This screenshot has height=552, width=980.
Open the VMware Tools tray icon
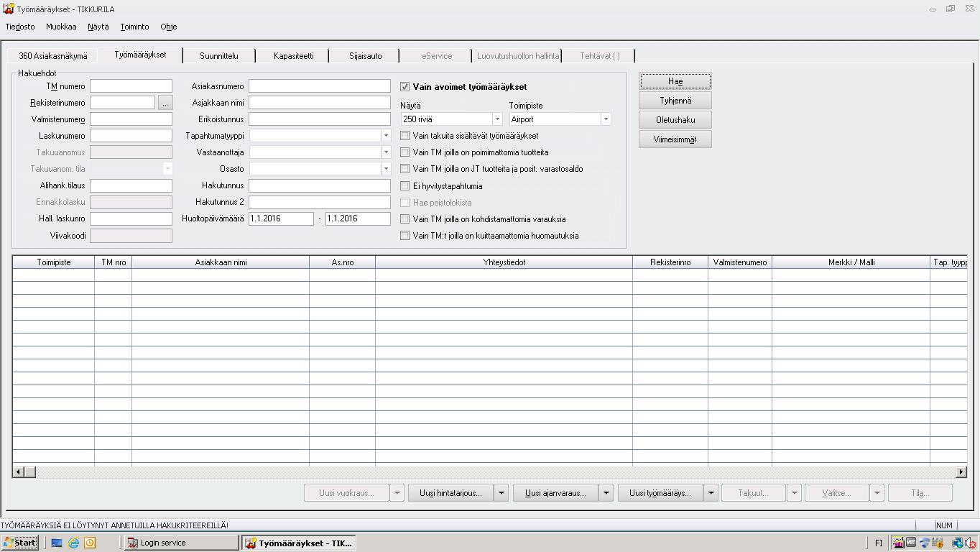tap(912, 543)
